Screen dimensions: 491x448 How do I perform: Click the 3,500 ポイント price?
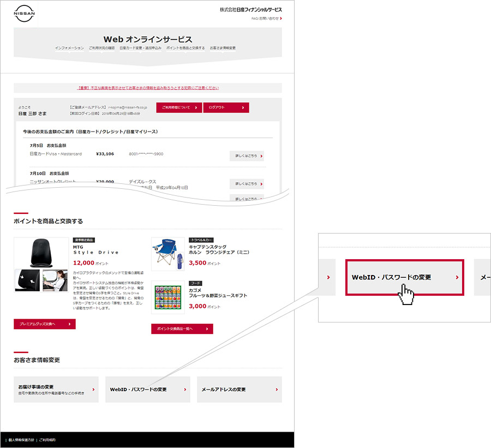point(205,263)
